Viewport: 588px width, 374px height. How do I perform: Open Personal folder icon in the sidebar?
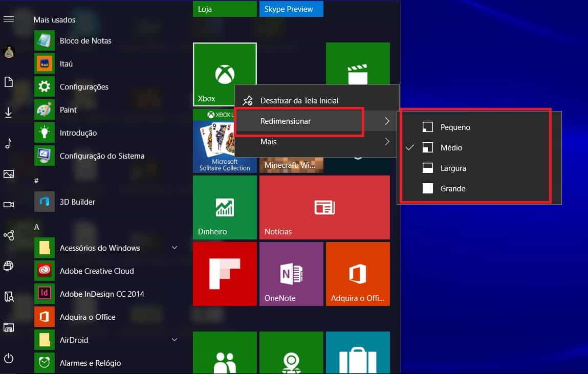tap(9, 297)
